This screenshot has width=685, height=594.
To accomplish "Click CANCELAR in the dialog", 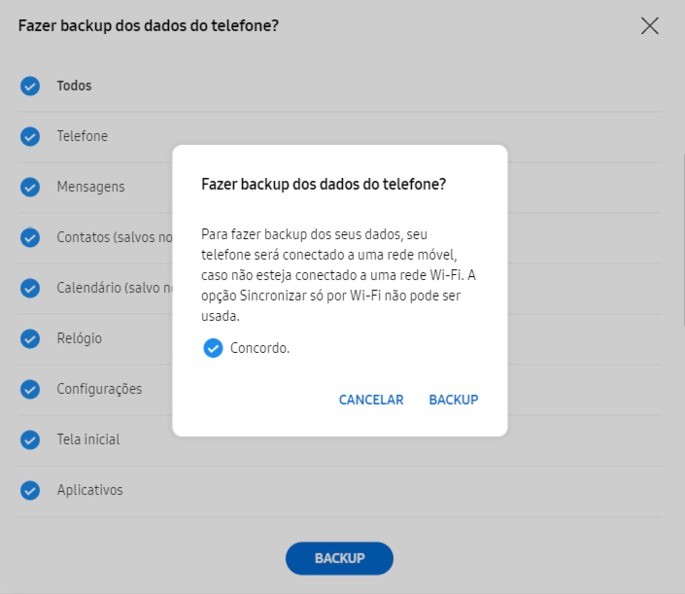I will pyautogui.click(x=371, y=400).
